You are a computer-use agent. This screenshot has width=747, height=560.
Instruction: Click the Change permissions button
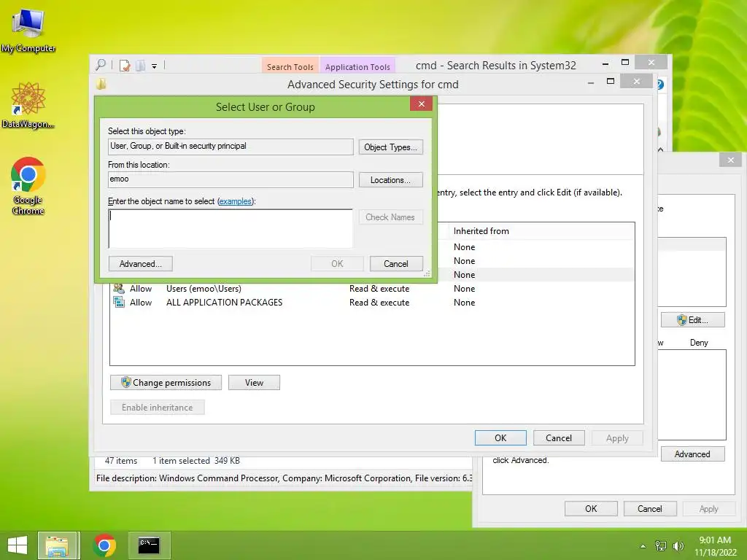tap(166, 383)
